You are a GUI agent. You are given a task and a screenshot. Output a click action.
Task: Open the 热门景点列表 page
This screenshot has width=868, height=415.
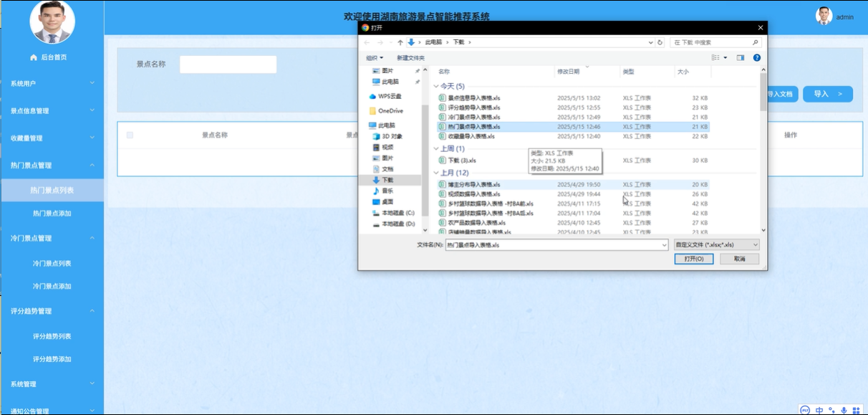coord(52,191)
